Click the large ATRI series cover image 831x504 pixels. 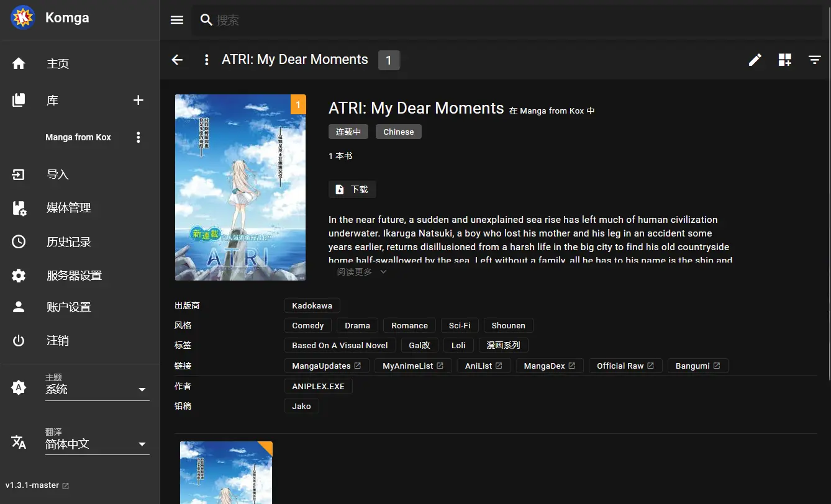pyautogui.click(x=240, y=187)
